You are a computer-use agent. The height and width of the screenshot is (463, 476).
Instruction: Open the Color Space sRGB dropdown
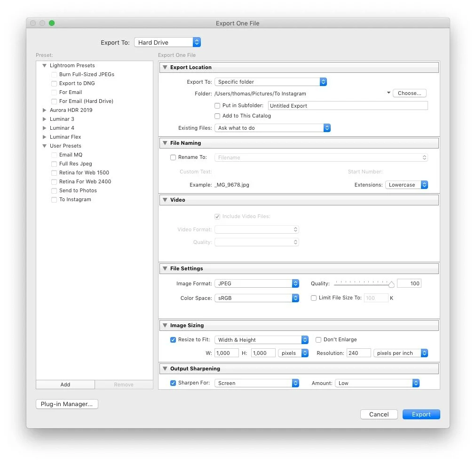(x=257, y=298)
